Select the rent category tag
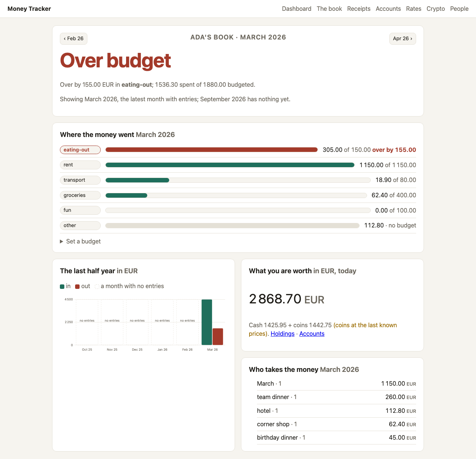Image resolution: width=476 pixels, height=459 pixels. [80, 165]
